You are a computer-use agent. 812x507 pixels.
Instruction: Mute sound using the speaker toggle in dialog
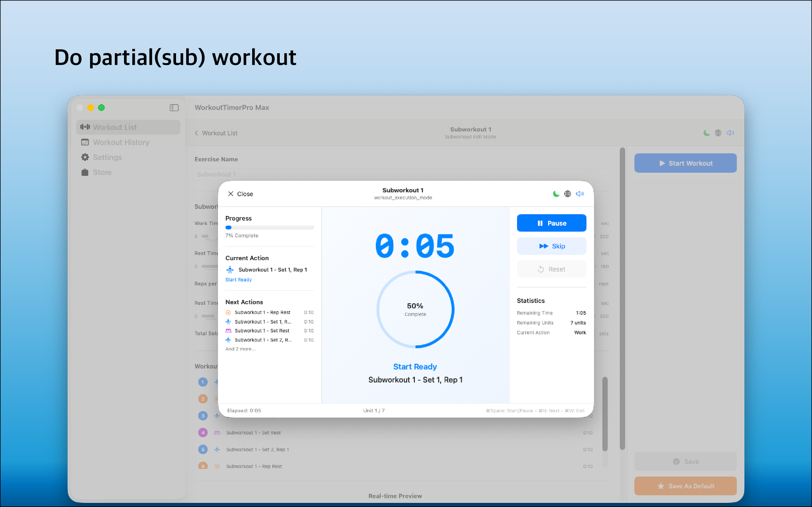pos(580,194)
